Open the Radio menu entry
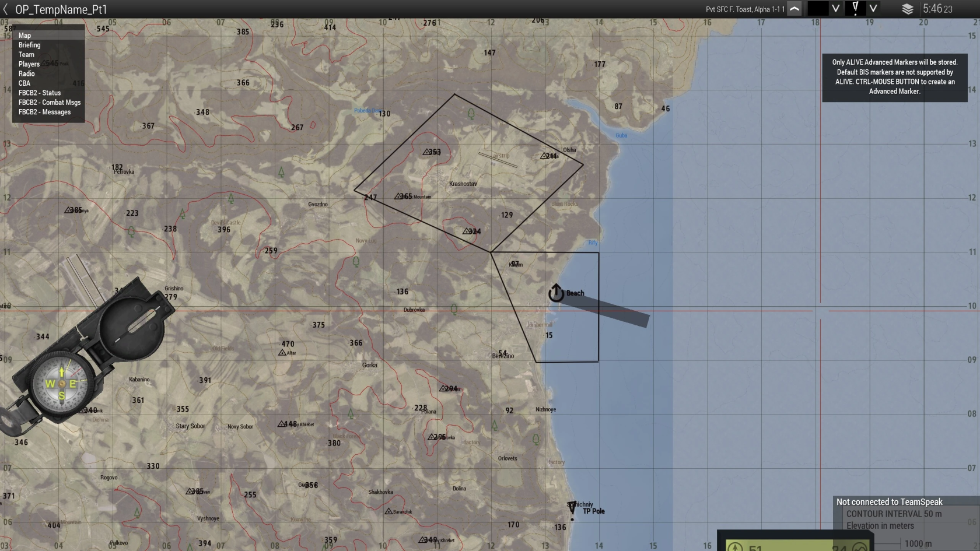 click(x=27, y=74)
